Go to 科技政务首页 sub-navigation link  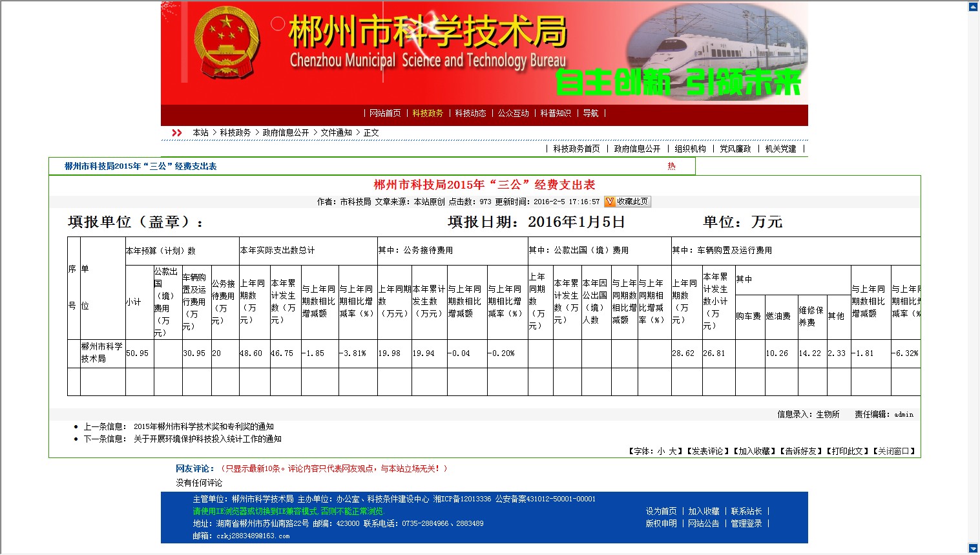click(x=576, y=149)
